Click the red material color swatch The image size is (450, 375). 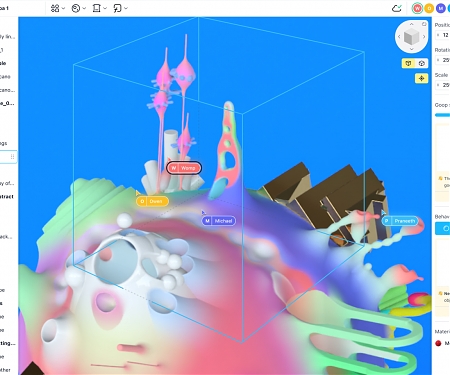[438, 343]
